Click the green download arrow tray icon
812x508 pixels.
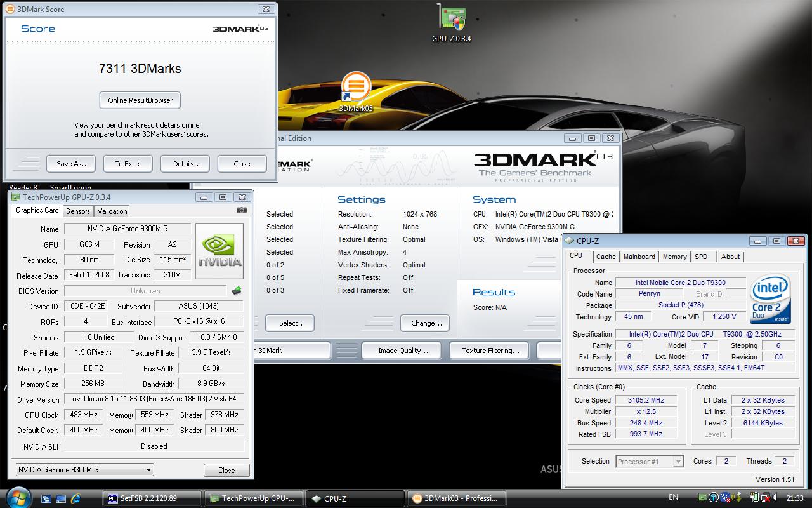tap(737, 497)
